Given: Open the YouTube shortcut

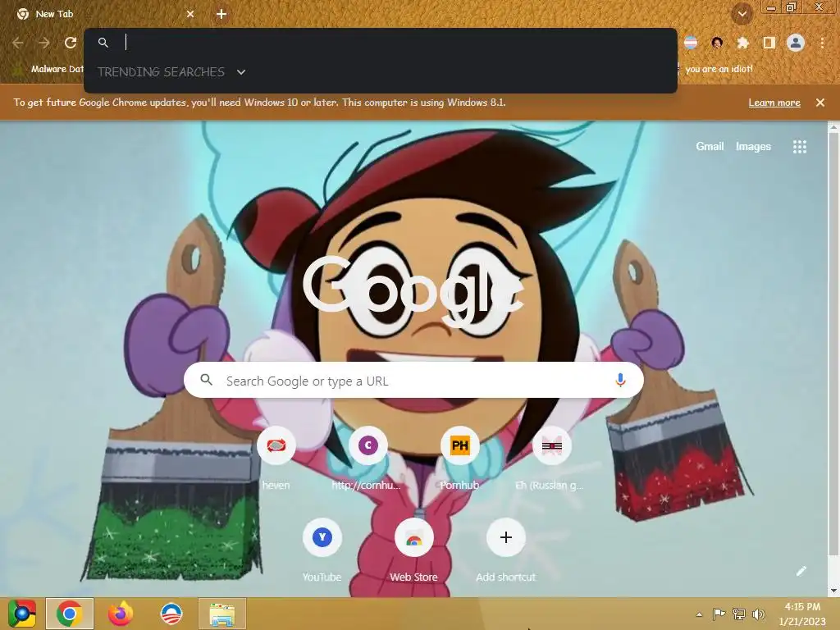Looking at the screenshot, I should pos(322,537).
